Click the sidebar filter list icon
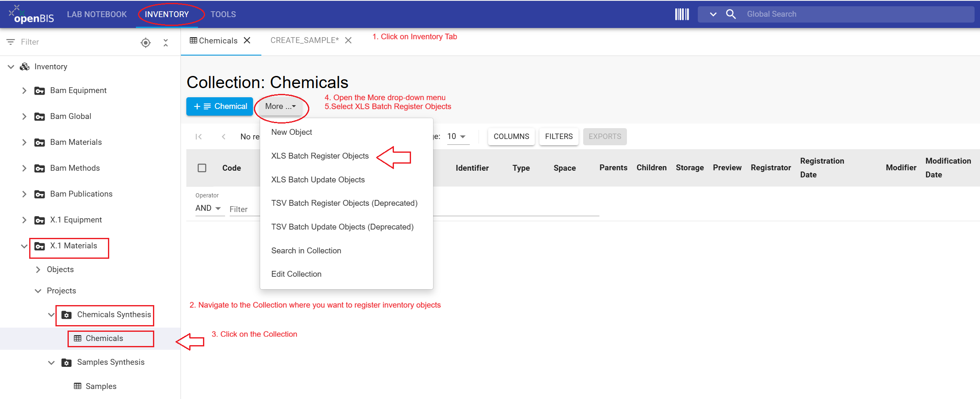Screen dimensions: 980x399 11,42
